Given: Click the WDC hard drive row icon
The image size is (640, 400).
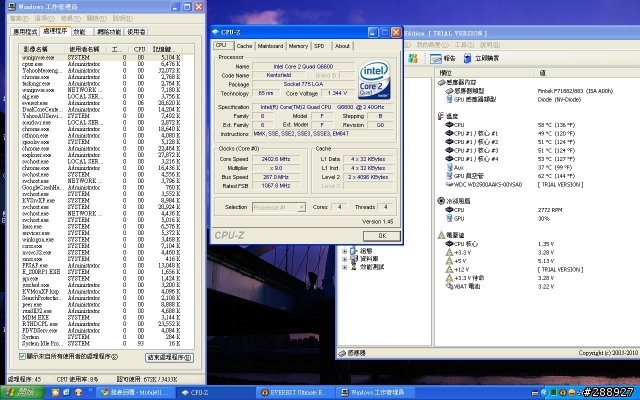Looking at the screenshot, I should (449, 184).
